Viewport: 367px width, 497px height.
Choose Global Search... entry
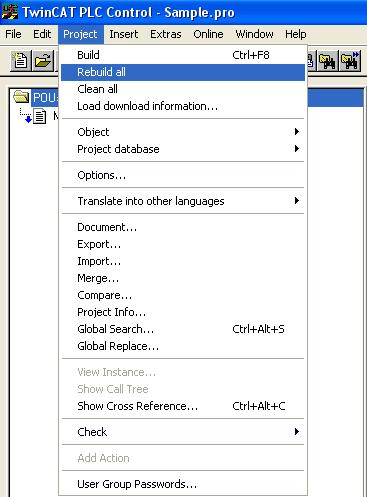coord(183,329)
